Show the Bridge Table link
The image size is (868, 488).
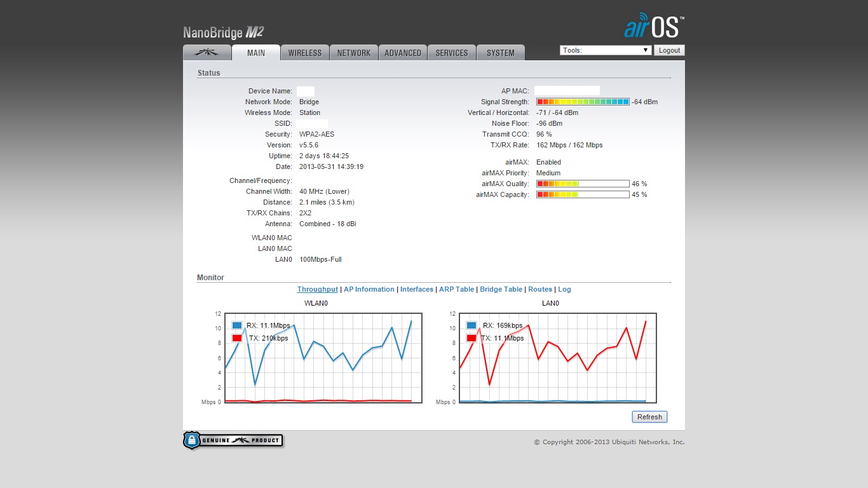pyautogui.click(x=501, y=289)
